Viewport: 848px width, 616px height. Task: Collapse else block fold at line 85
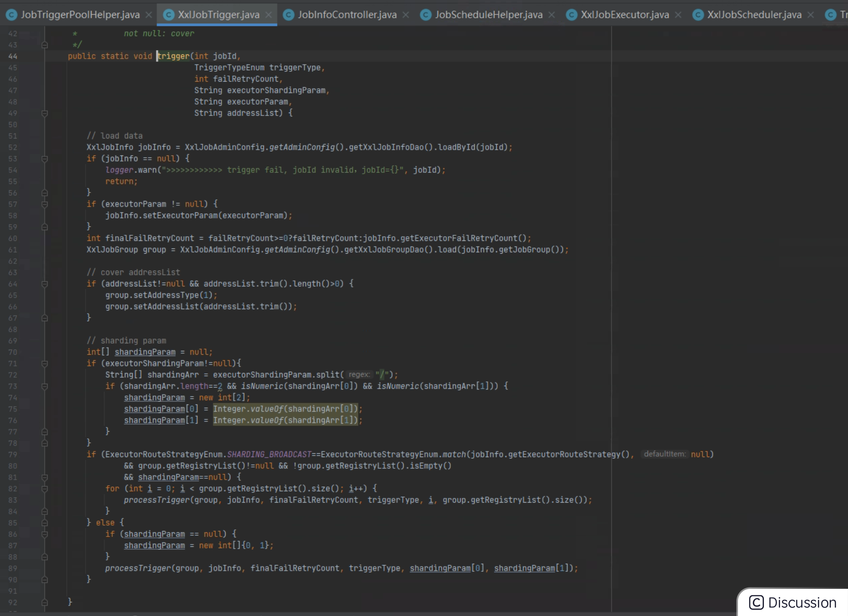click(45, 523)
